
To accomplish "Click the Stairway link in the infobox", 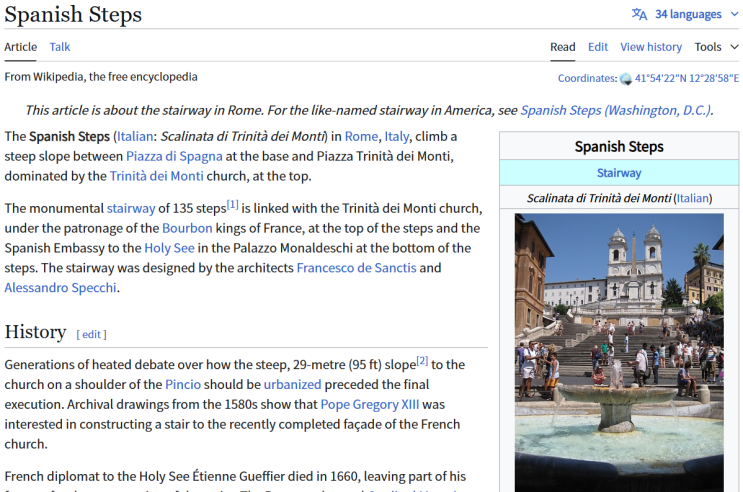I will coord(619,173).
